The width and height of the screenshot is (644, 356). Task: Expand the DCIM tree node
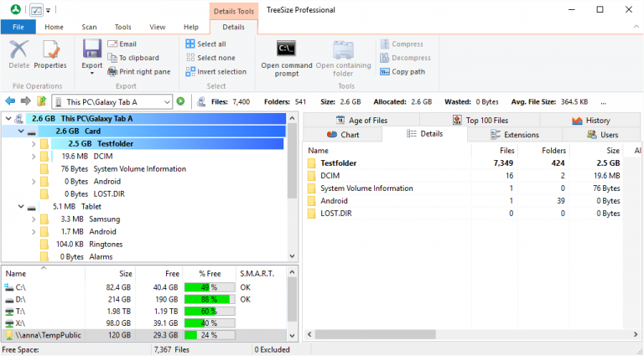[x=34, y=157]
